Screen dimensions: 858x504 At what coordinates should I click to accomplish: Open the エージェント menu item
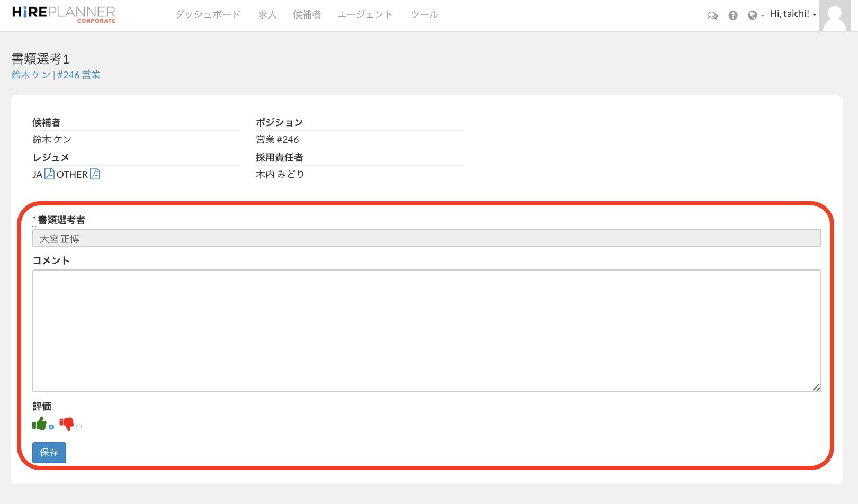pos(365,14)
